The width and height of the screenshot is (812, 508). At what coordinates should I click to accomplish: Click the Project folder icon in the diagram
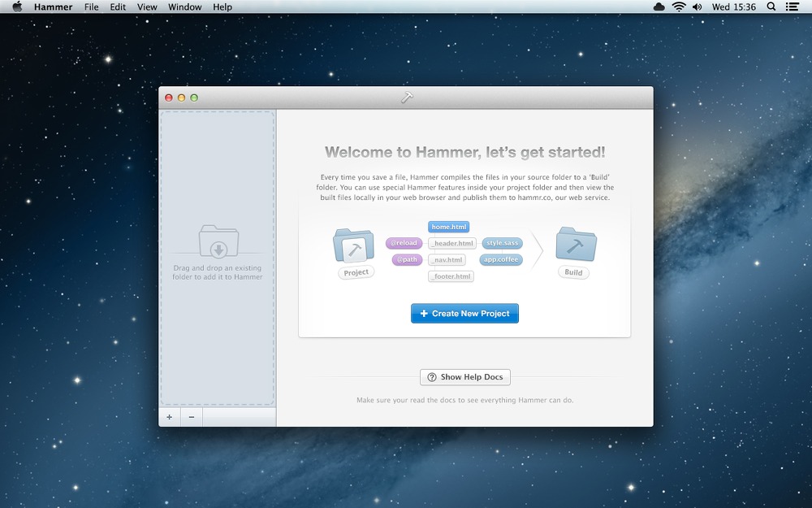coord(354,245)
